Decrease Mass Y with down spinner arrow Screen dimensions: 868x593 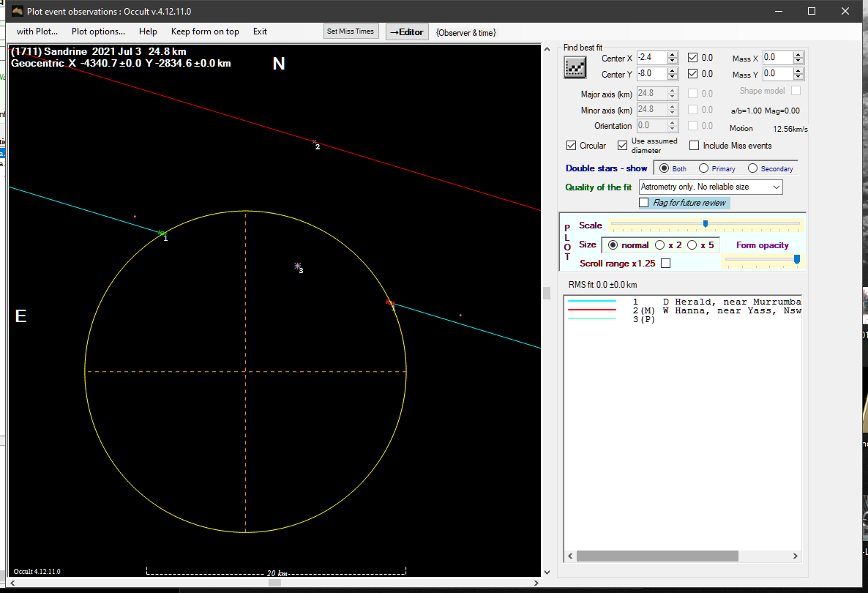(798, 76)
